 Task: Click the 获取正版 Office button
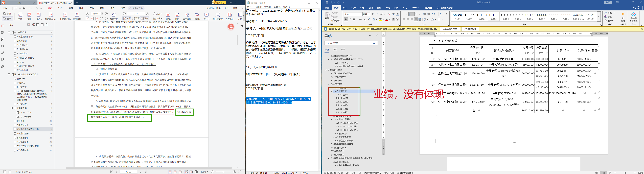click(449, 29)
